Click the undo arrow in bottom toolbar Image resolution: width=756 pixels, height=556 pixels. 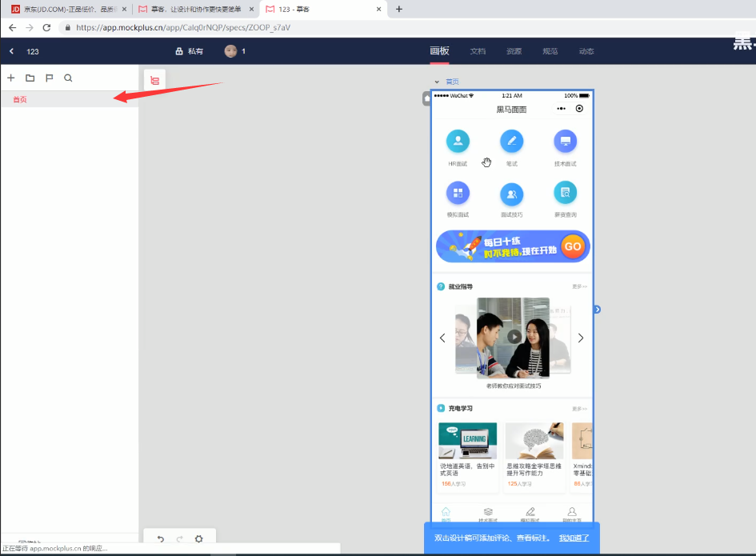pos(161,539)
